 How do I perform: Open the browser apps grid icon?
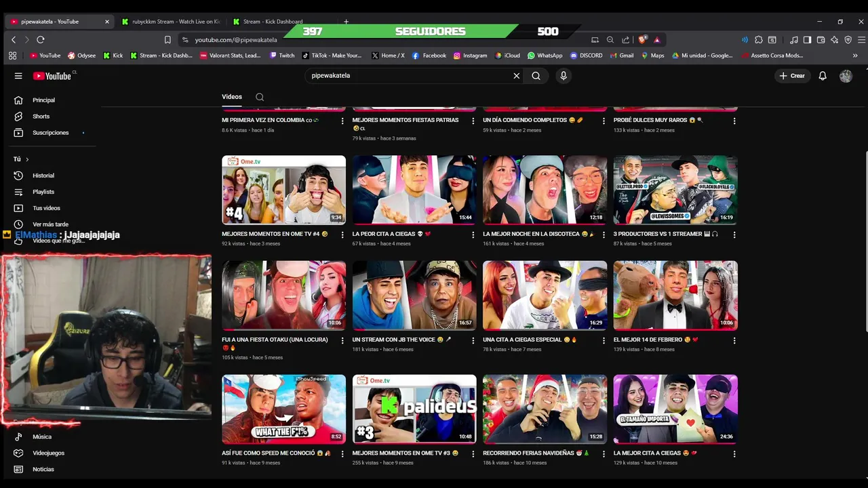click(12, 56)
